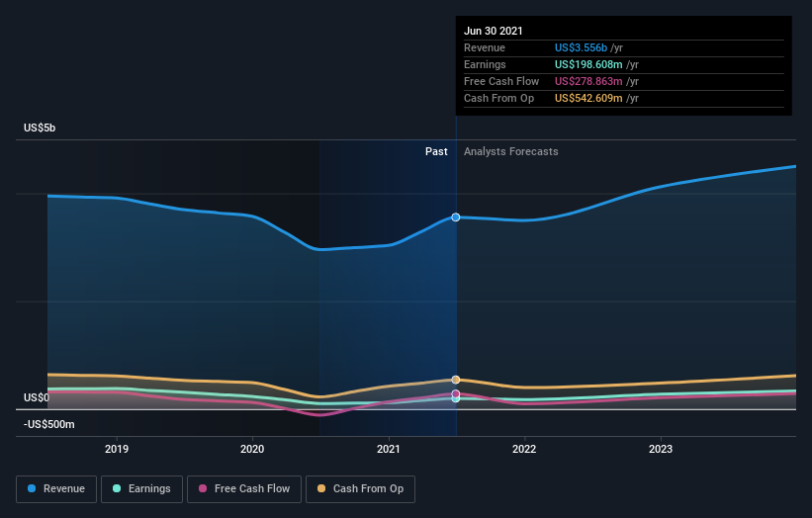Click the Analysts Forecasts label
This screenshot has width=812, height=518.
click(511, 151)
